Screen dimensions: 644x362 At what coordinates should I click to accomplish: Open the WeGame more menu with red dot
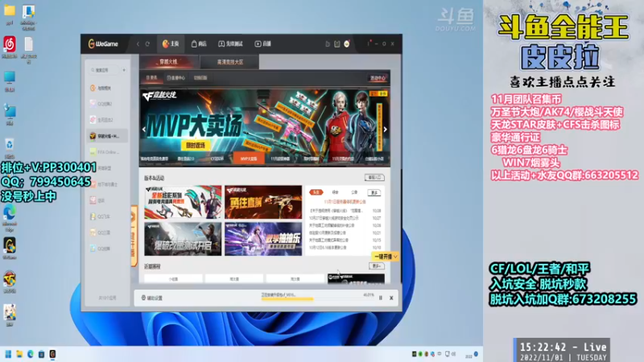click(x=369, y=43)
